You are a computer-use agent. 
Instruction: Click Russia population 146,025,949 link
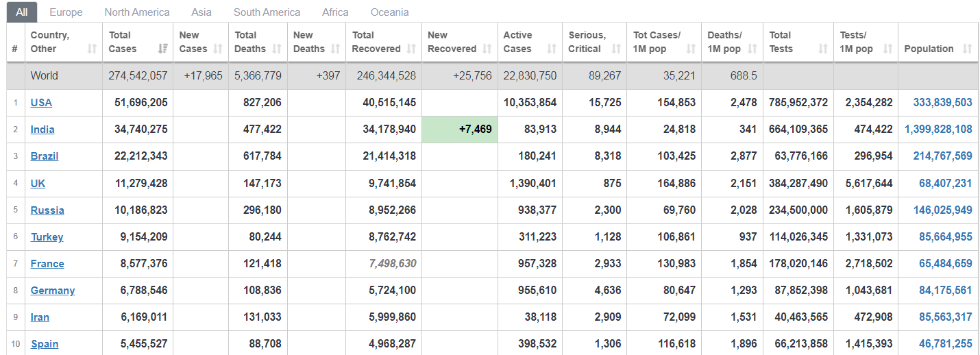[942, 210]
